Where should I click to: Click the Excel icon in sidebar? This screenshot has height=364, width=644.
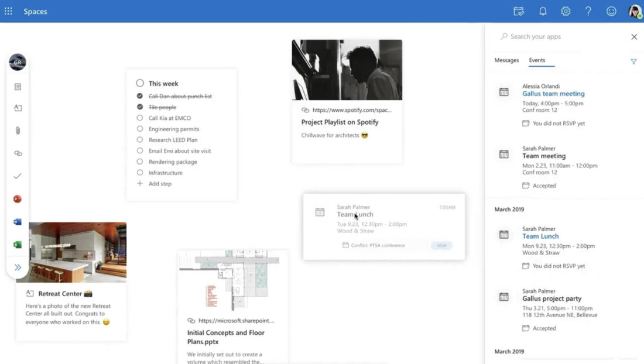tap(18, 245)
